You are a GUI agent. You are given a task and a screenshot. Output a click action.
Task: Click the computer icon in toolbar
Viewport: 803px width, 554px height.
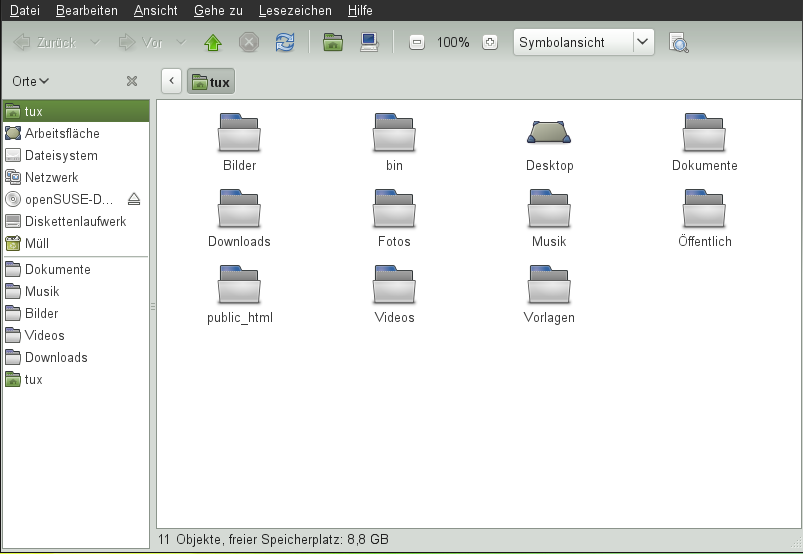(369, 42)
